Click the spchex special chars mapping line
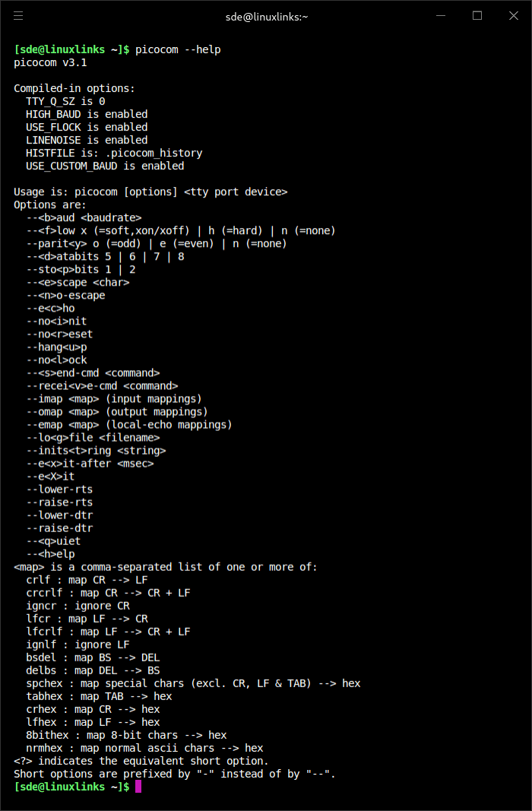532x811 pixels. [193, 683]
